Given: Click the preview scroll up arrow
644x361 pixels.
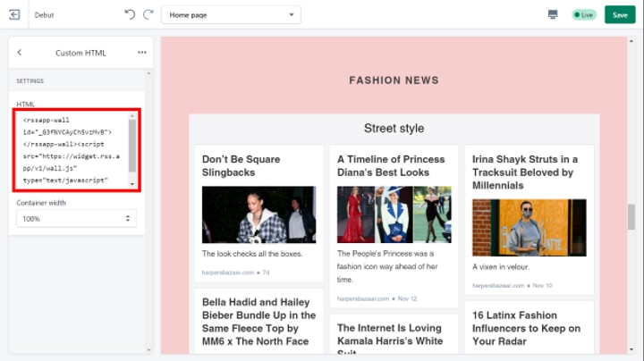Looking at the screenshot, I should (631, 41).
